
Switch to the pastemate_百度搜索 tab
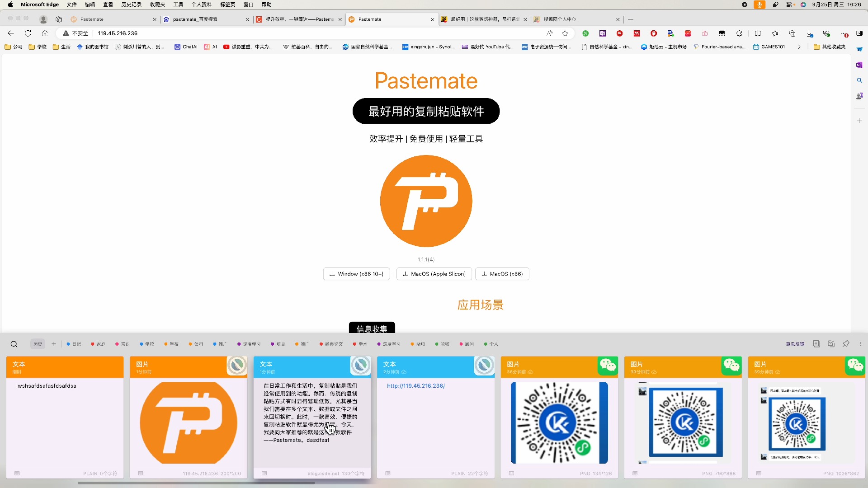206,19
